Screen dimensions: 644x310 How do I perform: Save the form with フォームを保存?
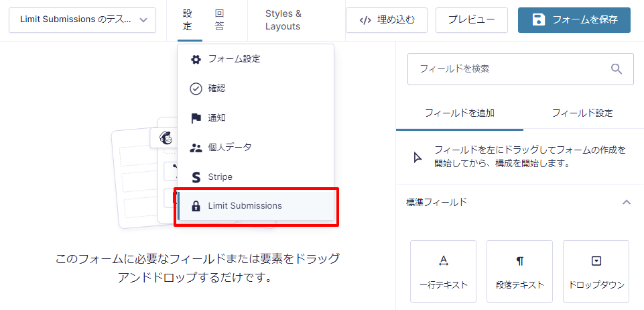pos(574,20)
